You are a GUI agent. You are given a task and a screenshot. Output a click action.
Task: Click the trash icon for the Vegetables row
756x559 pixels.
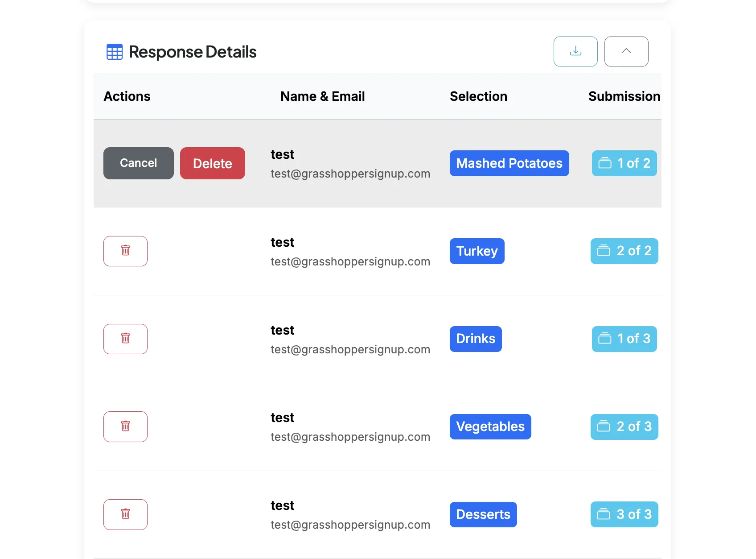pos(125,426)
